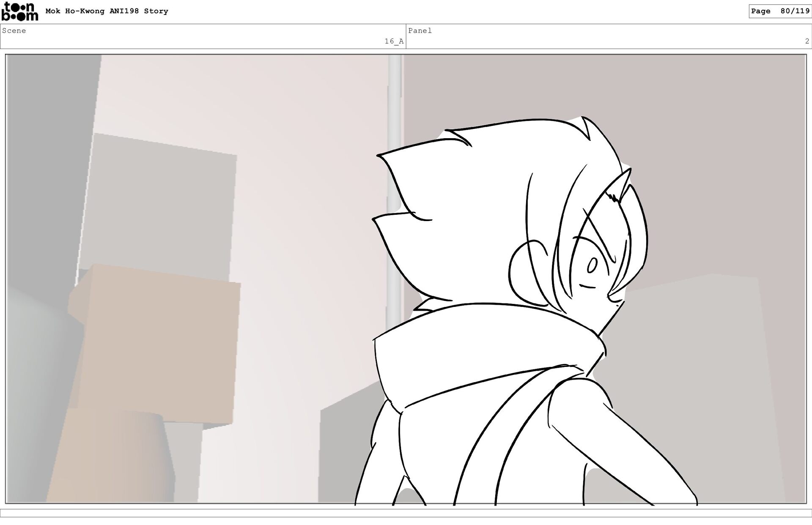Screen dimensions: 812x525
Task: Click the Toon Boom logo
Action: 19,11
